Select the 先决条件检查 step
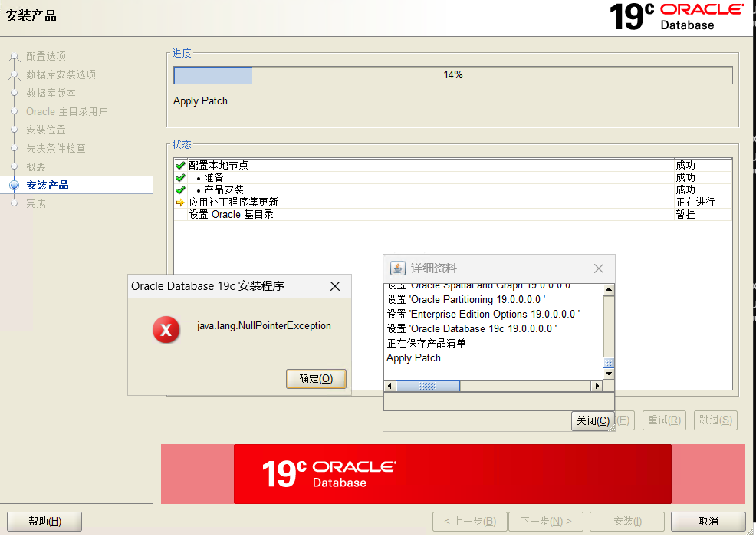Image resolution: width=756 pixels, height=537 pixels. (56, 148)
